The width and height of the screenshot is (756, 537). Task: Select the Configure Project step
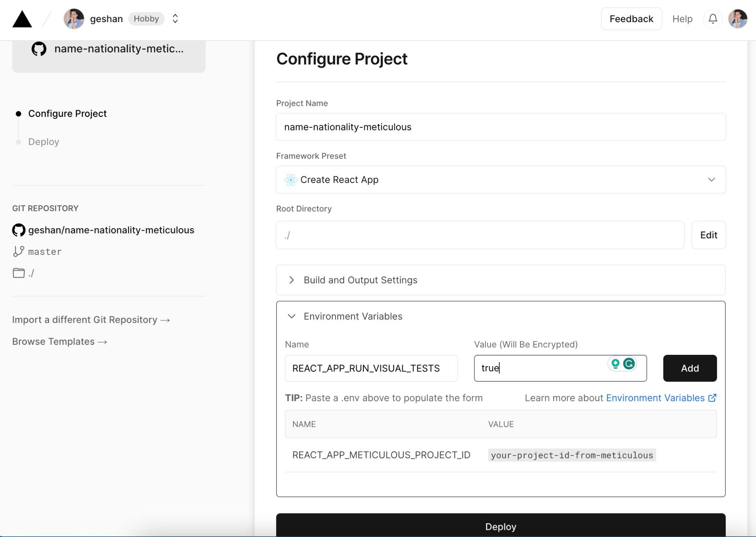pos(67,114)
